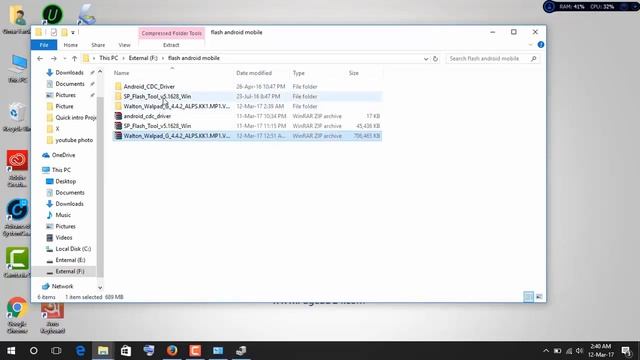Launch Microsoft Edge from taskbar
The image size is (640, 360).
click(80, 351)
